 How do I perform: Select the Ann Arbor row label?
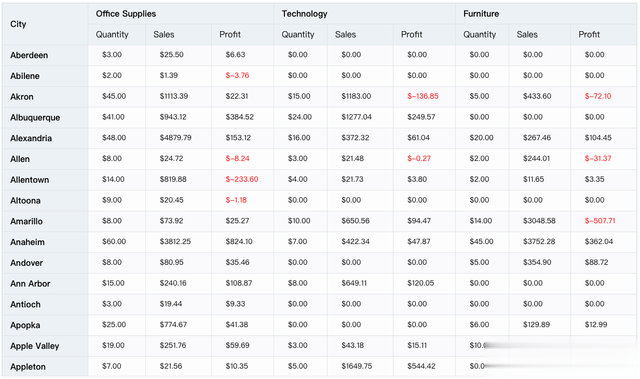click(30, 284)
